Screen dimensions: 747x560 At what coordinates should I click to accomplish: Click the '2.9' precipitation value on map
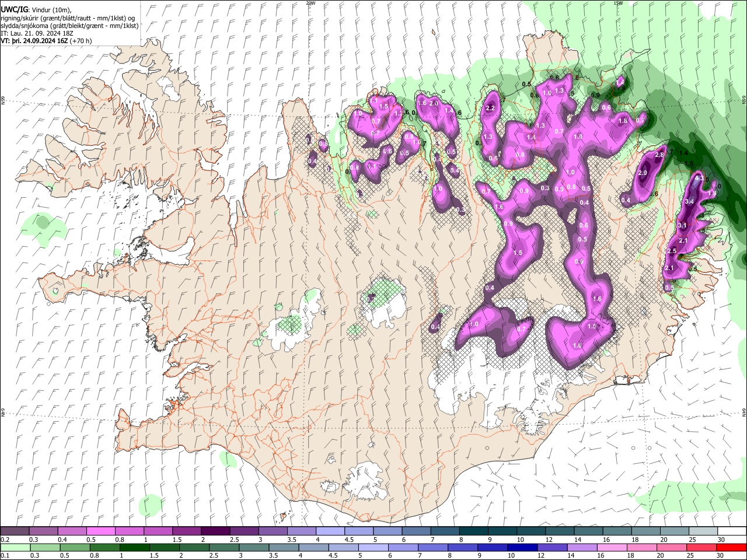[x=643, y=173]
